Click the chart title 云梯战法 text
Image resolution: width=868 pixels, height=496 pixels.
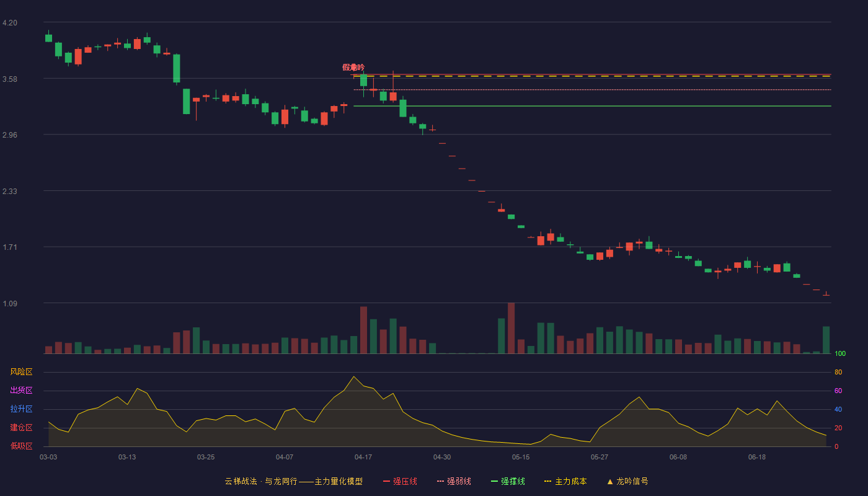[241, 481]
